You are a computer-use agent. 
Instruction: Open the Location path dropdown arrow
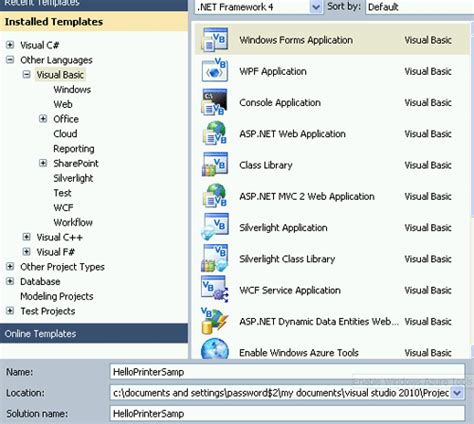click(457, 393)
